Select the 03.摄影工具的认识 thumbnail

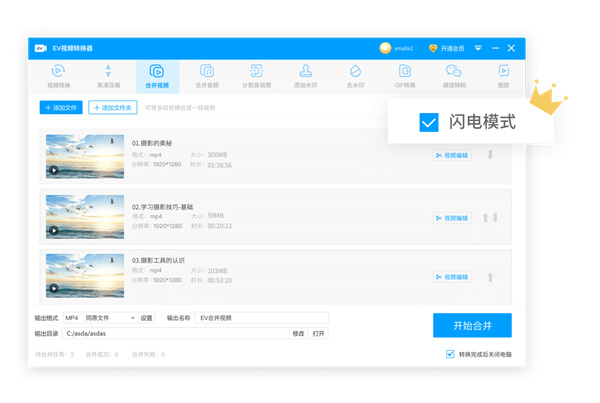click(85, 276)
